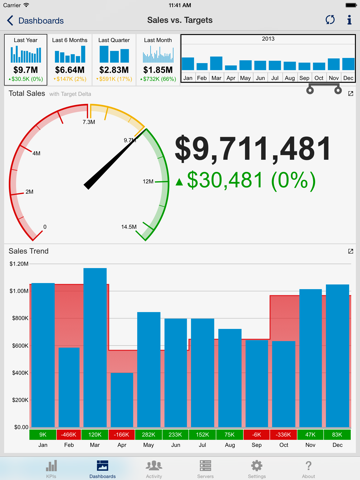
Task: Click the 233K delta label for Jun
Action: (x=175, y=435)
